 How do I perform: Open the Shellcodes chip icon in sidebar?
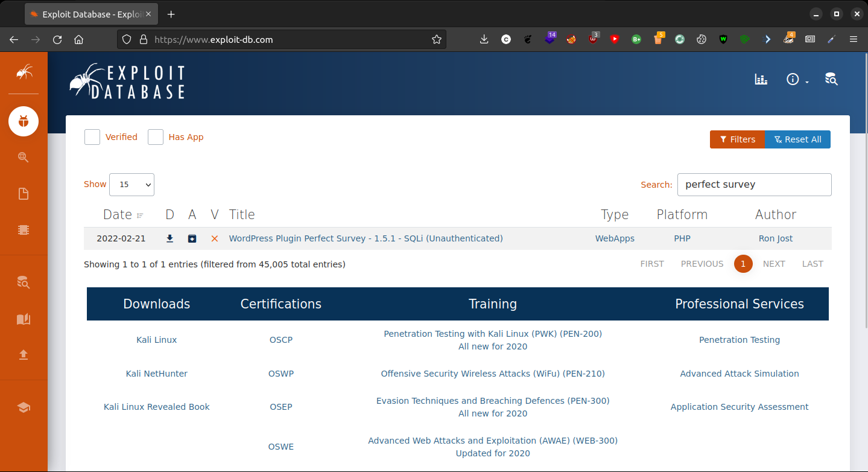(x=24, y=230)
